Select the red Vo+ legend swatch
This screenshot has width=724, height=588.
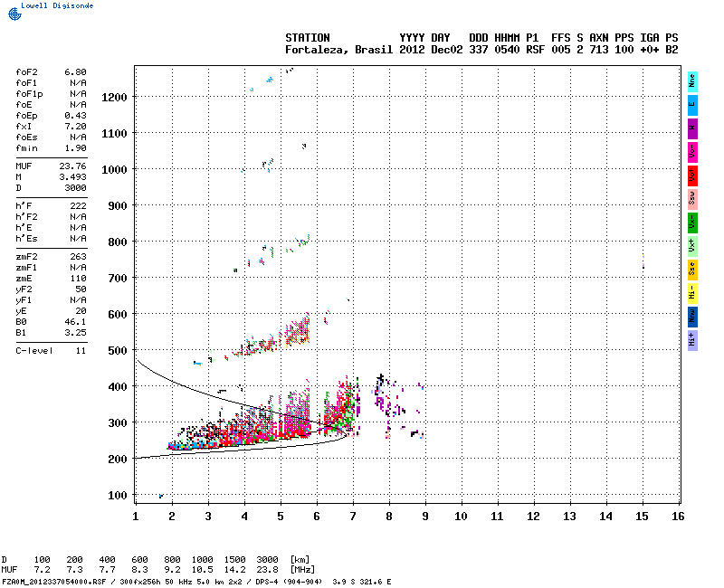(692, 175)
